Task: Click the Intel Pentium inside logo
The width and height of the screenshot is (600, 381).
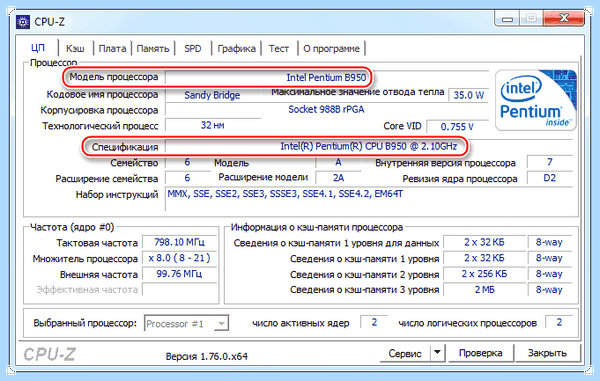Action: click(536, 100)
